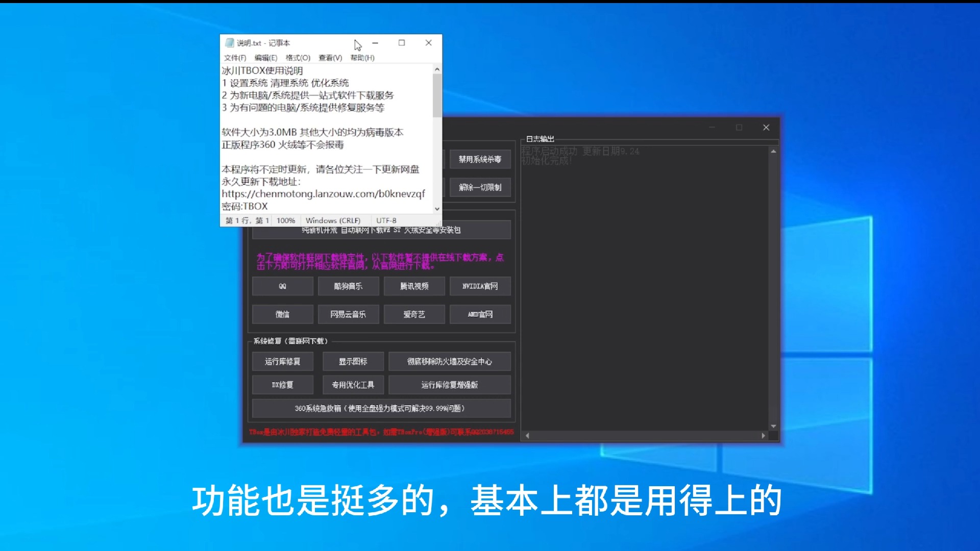The width and height of the screenshot is (980, 551).
Task: Click Notepad scrollbar up arrow
Action: 437,69
